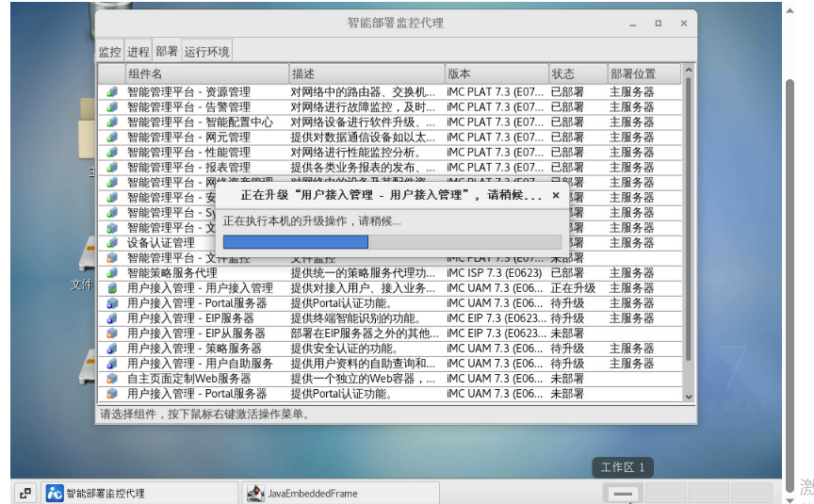Click description 提供安全认证的功能。
814x504 pixels.
(345, 349)
